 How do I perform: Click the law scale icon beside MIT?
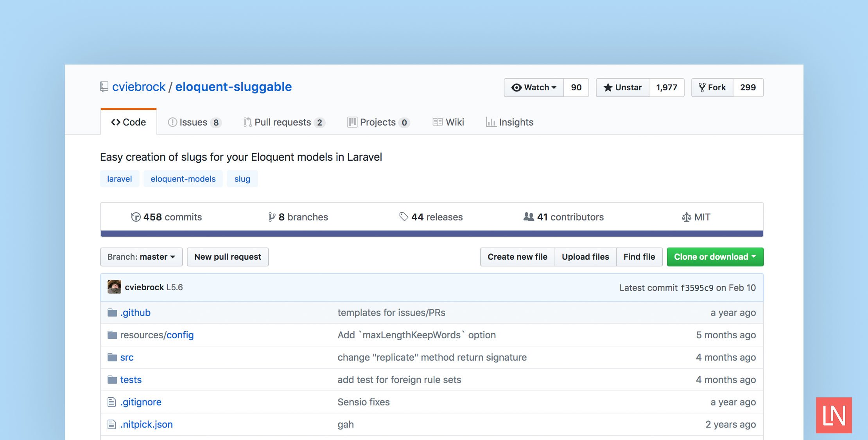point(686,217)
